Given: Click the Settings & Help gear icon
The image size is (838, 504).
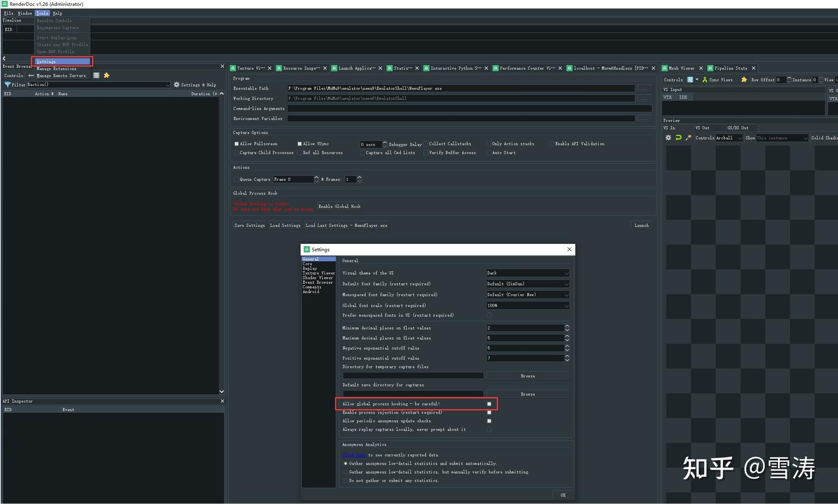Looking at the screenshot, I should [177, 84].
